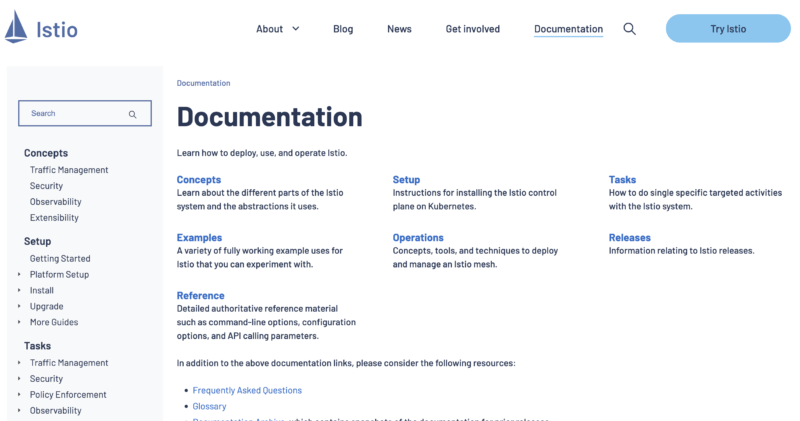
Task: Open the About menu item
Action: pos(269,29)
